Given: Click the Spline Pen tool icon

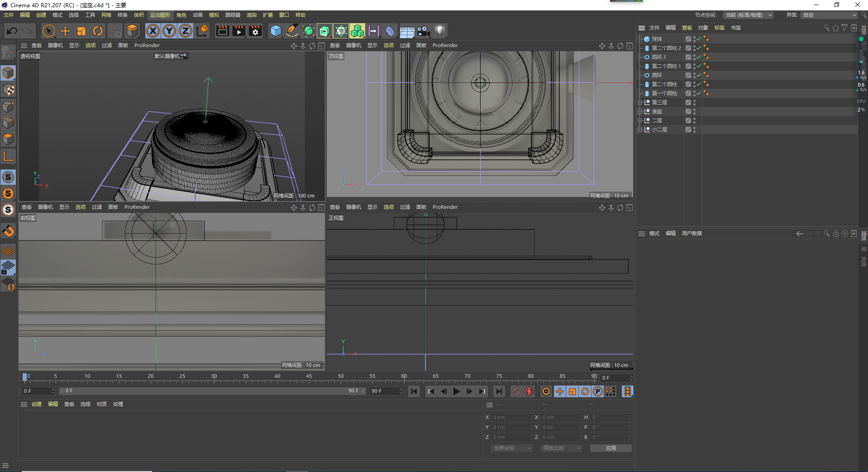Looking at the screenshot, I should [292, 31].
